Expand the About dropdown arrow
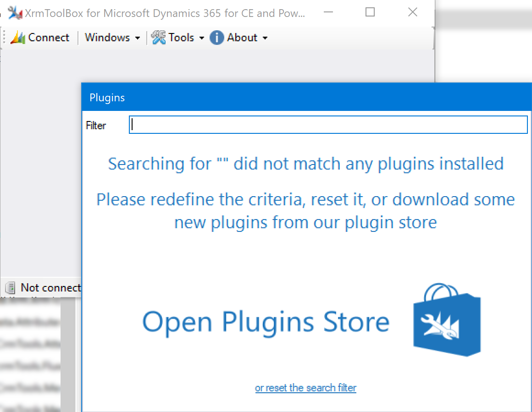The height and width of the screenshot is (412, 532). pos(265,38)
